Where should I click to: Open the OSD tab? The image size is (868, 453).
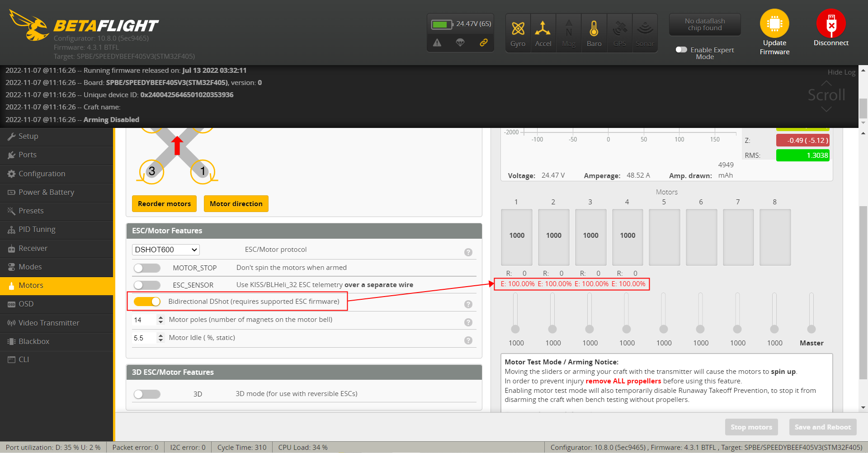pos(57,304)
